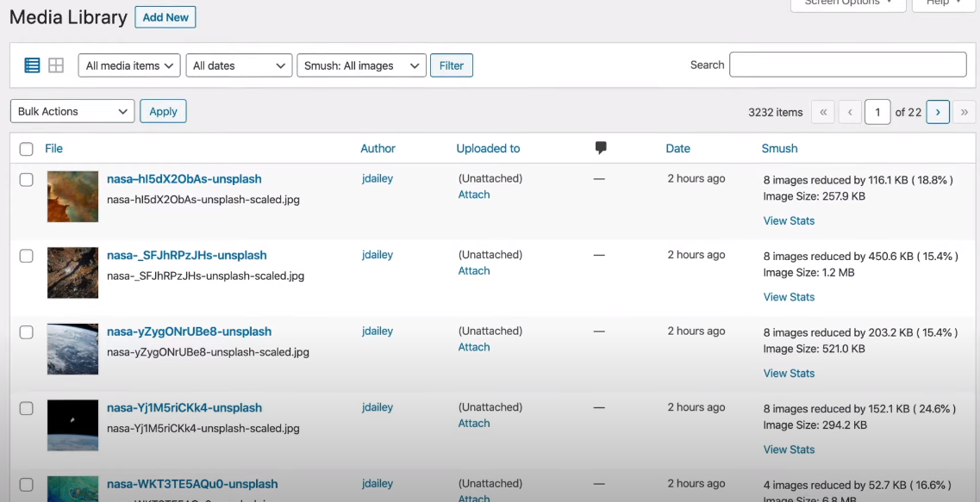Click the Add New button

165,17
